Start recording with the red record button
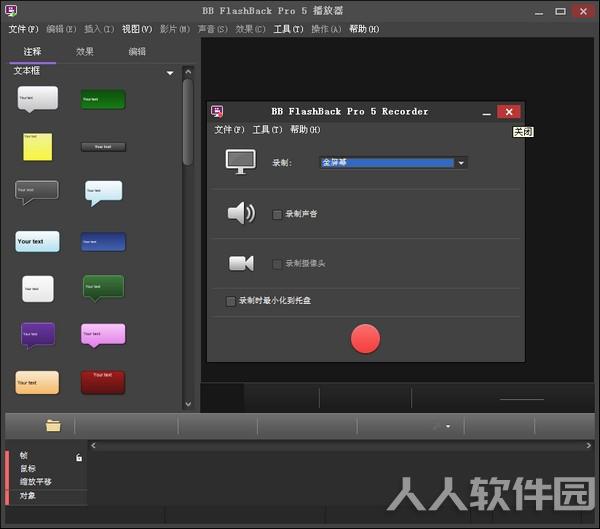This screenshot has height=529, width=600. (365, 339)
